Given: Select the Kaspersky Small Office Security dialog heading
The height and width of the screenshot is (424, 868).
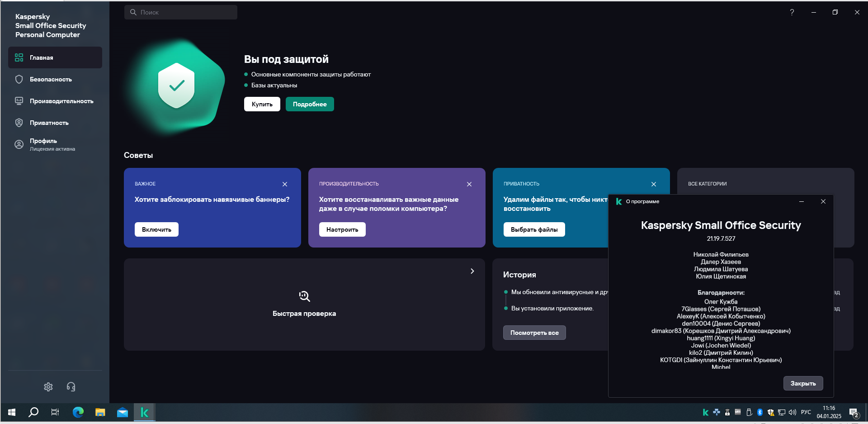Looking at the screenshot, I should pos(721,225).
